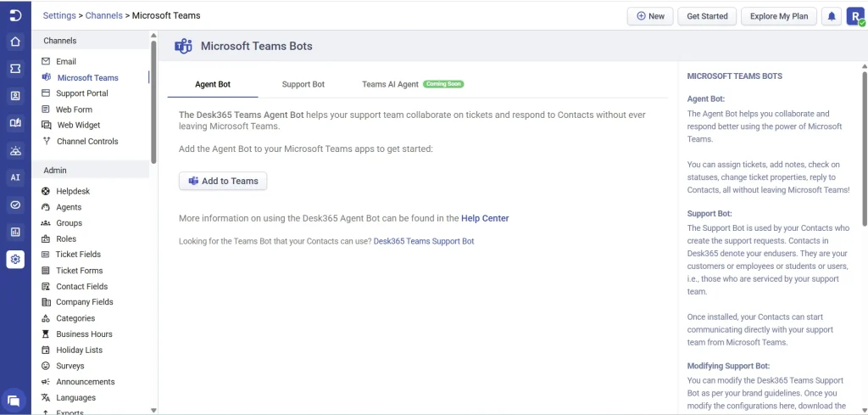Open Ticket Fields admin page

(78, 255)
